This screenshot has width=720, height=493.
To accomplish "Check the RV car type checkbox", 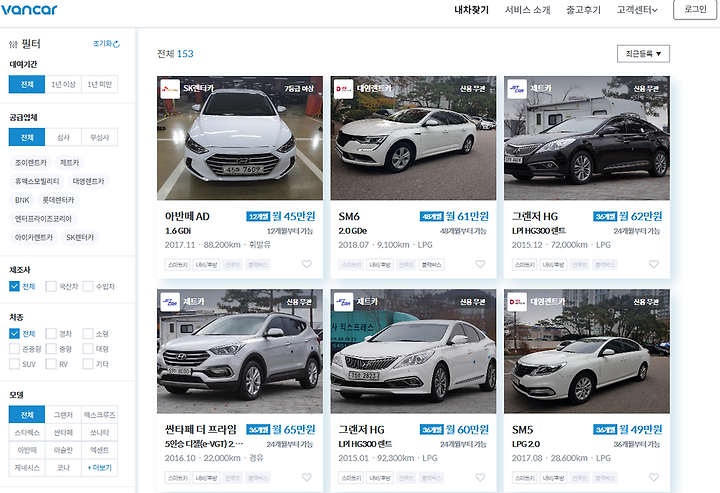I will pos(51,364).
